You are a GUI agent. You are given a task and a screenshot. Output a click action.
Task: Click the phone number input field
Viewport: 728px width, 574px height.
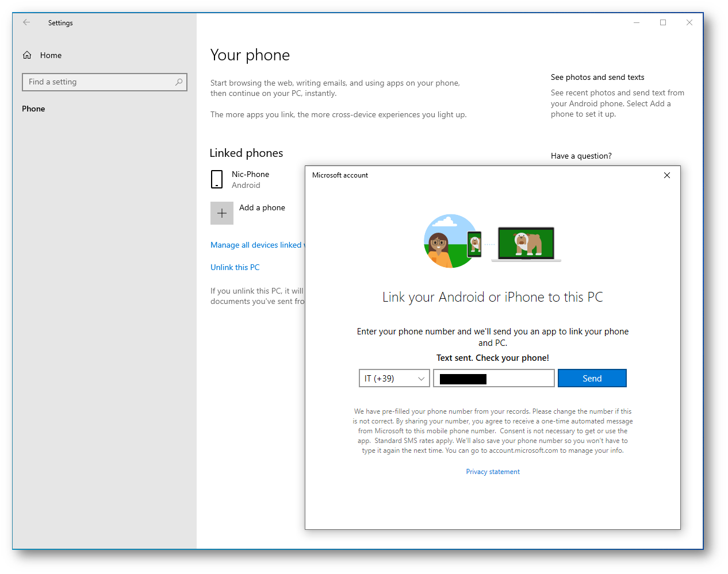click(x=494, y=378)
